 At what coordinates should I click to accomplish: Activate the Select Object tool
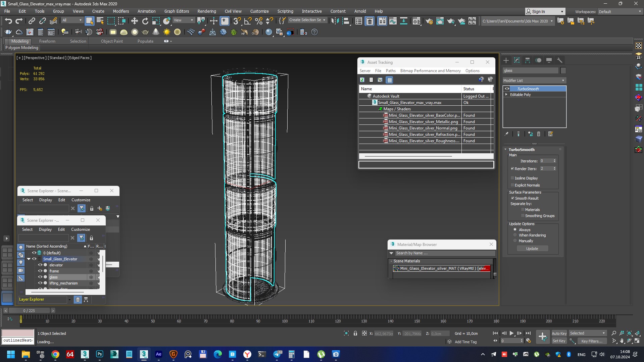[x=89, y=21]
